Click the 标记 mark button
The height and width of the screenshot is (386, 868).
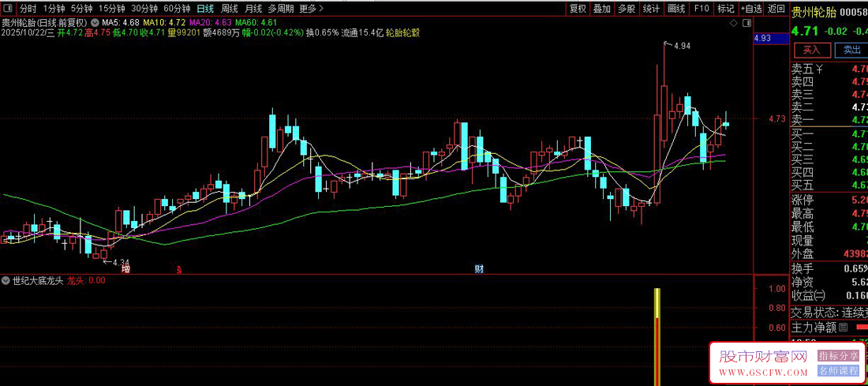click(726, 9)
